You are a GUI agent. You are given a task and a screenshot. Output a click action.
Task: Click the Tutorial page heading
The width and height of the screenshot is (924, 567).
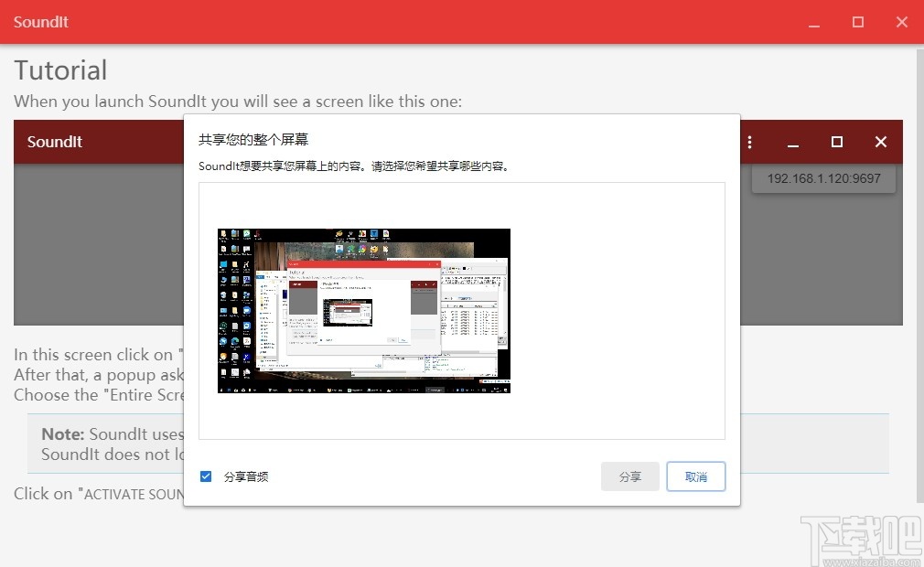[60, 70]
